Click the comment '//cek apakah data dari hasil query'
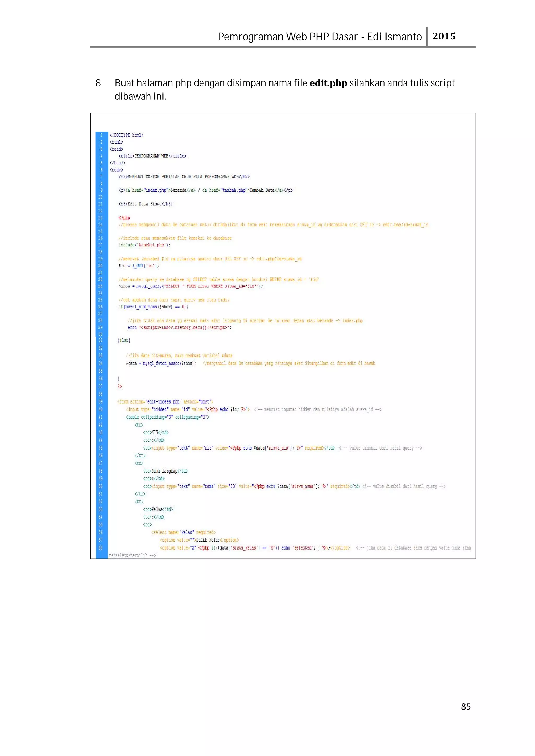This screenshot has height=756, width=535. (174, 300)
